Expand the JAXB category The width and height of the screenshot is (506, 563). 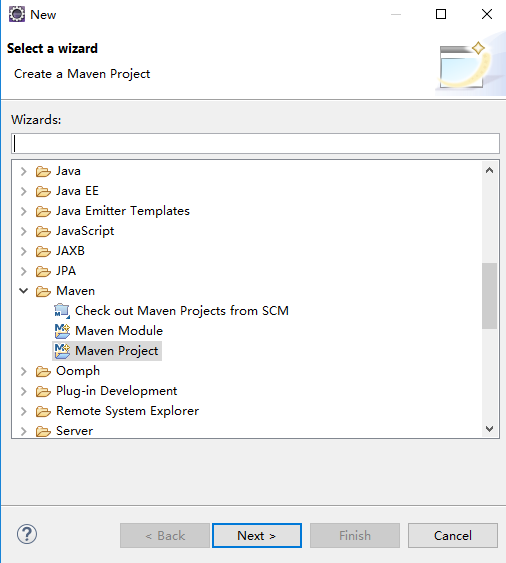[24, 251]
